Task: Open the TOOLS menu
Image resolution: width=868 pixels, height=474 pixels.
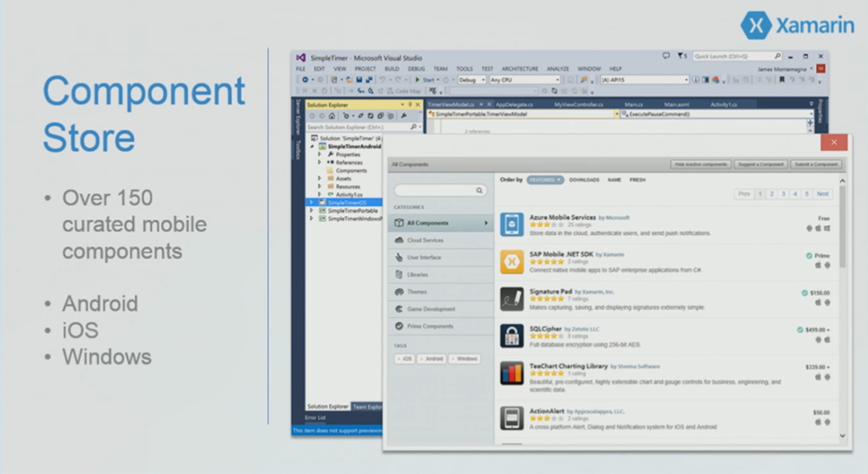Action: click(465, 69)
